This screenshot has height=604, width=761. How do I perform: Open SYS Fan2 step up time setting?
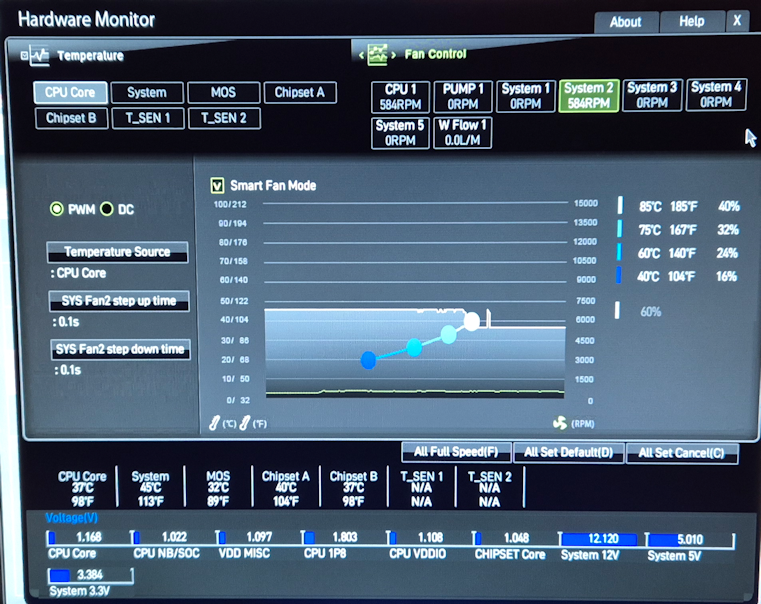[119, 301]
